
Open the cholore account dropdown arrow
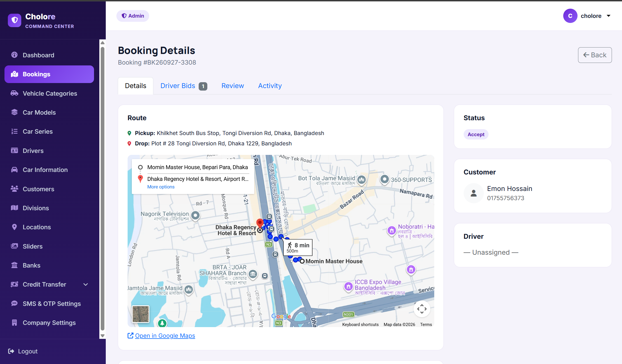(609, 16)
